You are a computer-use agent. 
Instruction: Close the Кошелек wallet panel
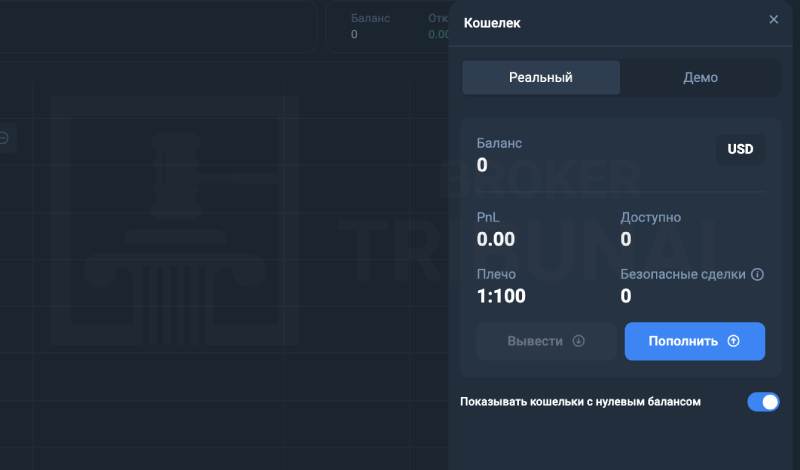point(773,19)
